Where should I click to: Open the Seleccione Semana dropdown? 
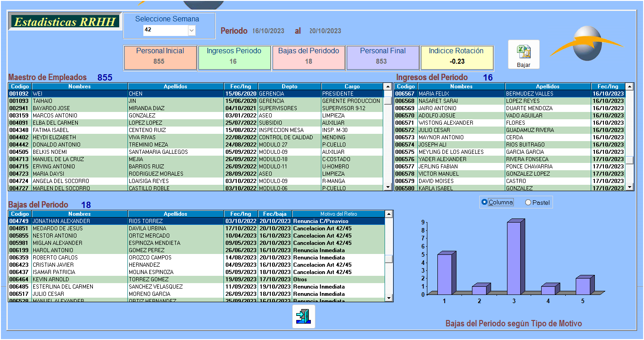[x=192, y=30]
